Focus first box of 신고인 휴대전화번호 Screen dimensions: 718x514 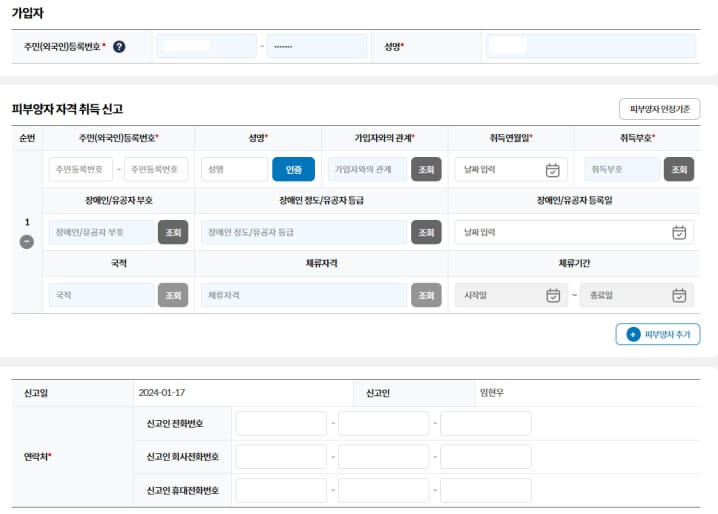(281, 491)
